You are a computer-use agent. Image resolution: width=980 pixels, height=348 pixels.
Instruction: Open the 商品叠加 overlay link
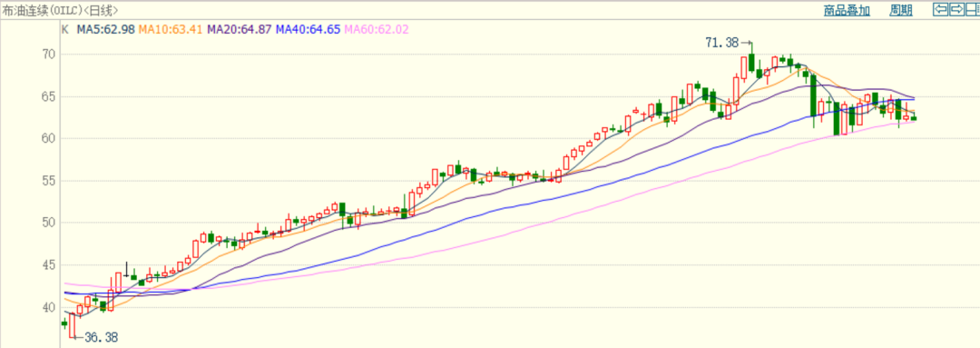[847, 10]
